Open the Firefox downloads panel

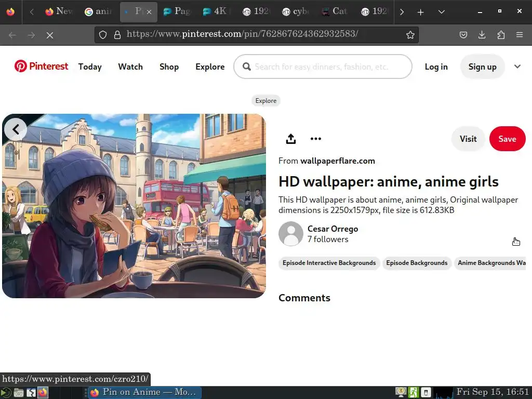click(482, 35)
